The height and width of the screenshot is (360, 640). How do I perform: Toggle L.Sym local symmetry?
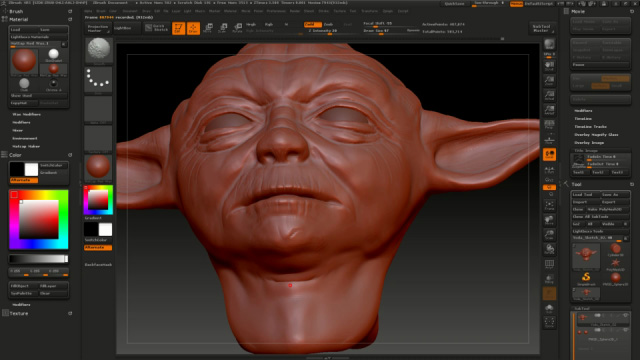pyautogui.click(x=549, y=169)
